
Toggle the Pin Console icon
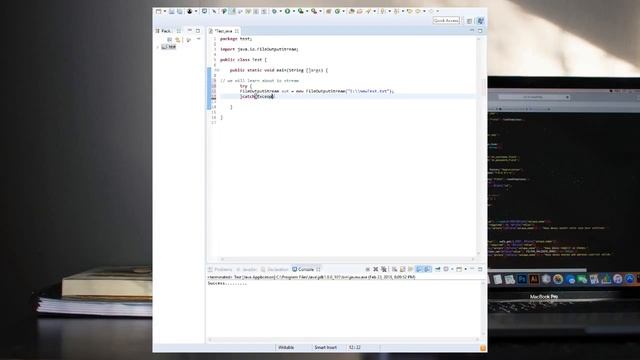click(x=438, y=269)
